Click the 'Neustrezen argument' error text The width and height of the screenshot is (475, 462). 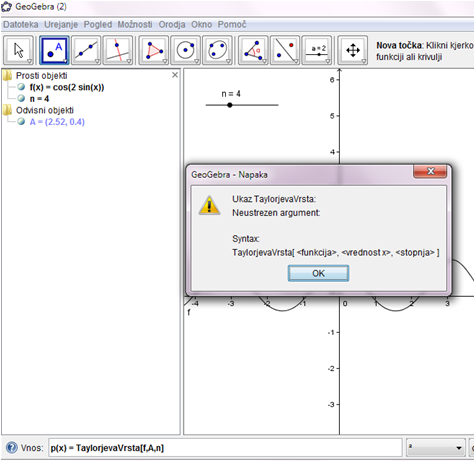276,213
